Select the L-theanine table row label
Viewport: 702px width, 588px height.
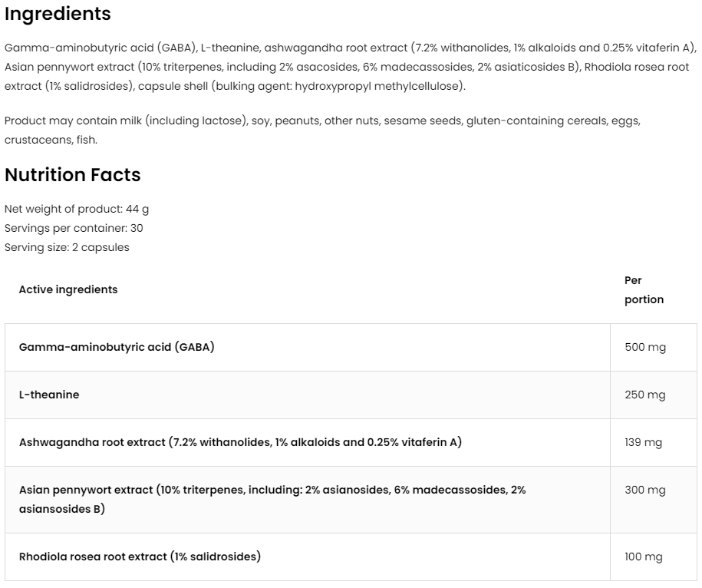coord(49,395)
